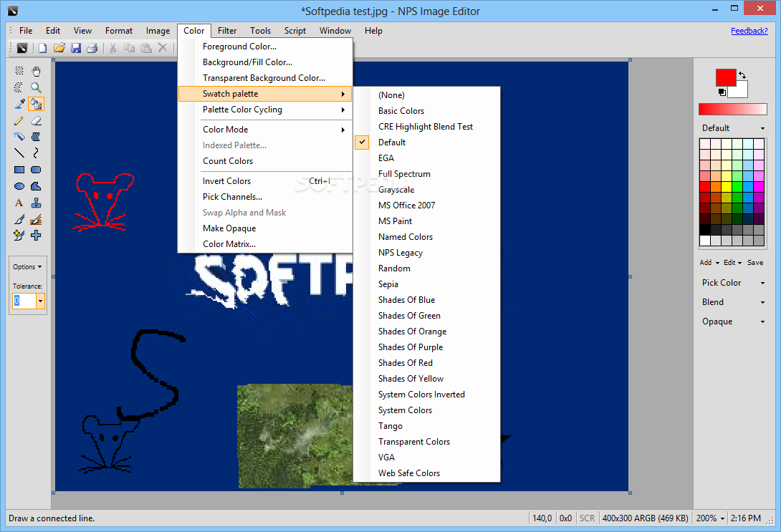781x532 pixels.
Task: Select the ellipse shape tool
Action: 19,186
